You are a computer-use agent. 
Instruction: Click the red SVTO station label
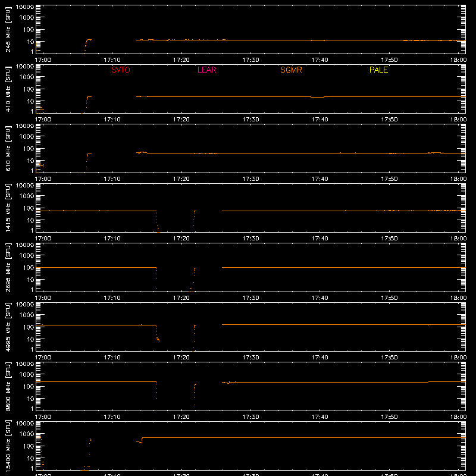coord(121,70)
